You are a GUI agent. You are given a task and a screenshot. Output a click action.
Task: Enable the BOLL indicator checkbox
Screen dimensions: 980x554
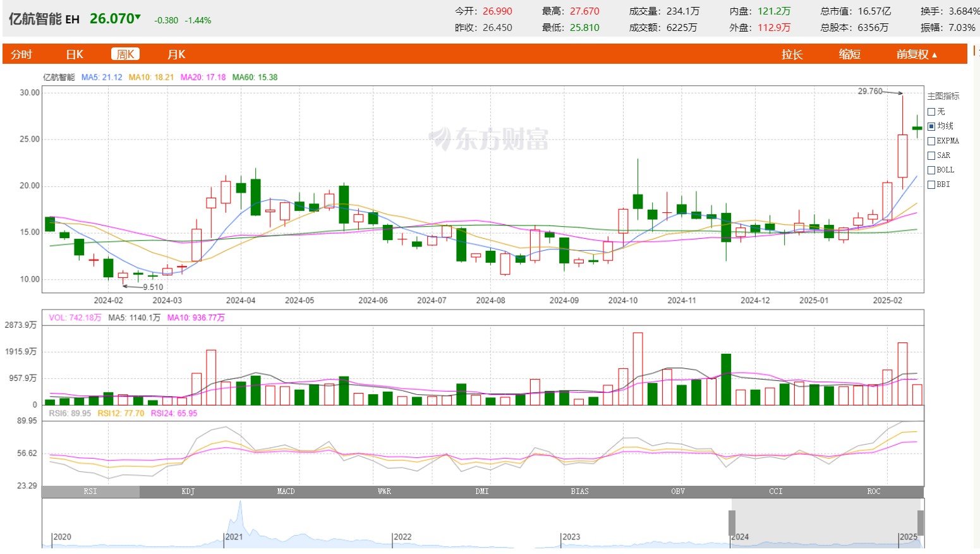(x=931, y=170)
